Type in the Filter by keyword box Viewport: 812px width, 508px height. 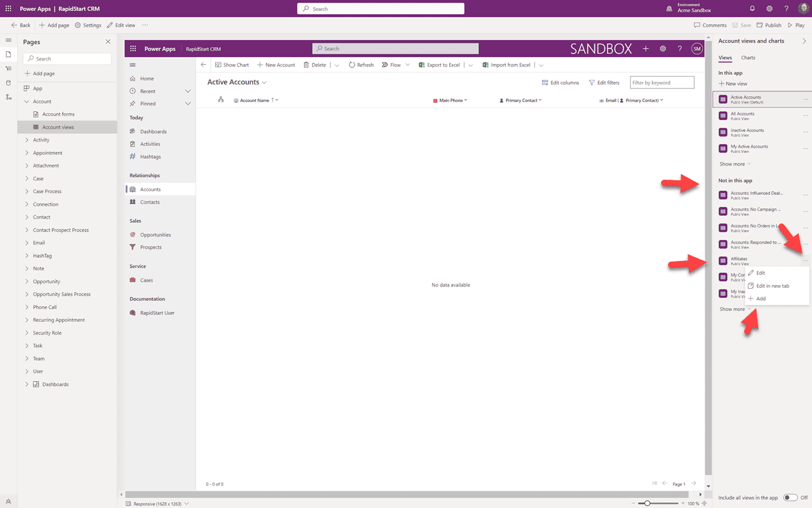point(661,82)
